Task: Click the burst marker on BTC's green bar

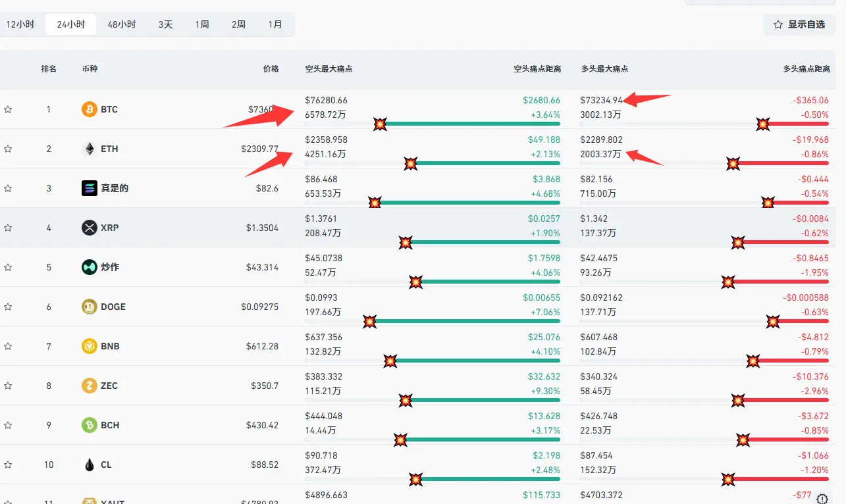Action: tap(381, 124)
